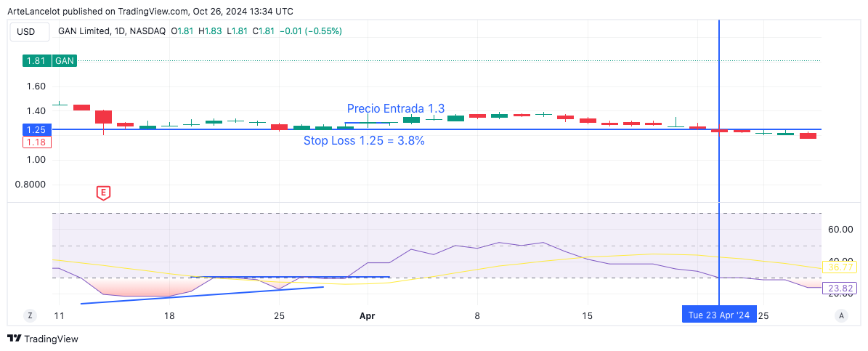
Task: Click the 'GAN Limited, 1D, NASDAQ' title
Action: [112, 31]
